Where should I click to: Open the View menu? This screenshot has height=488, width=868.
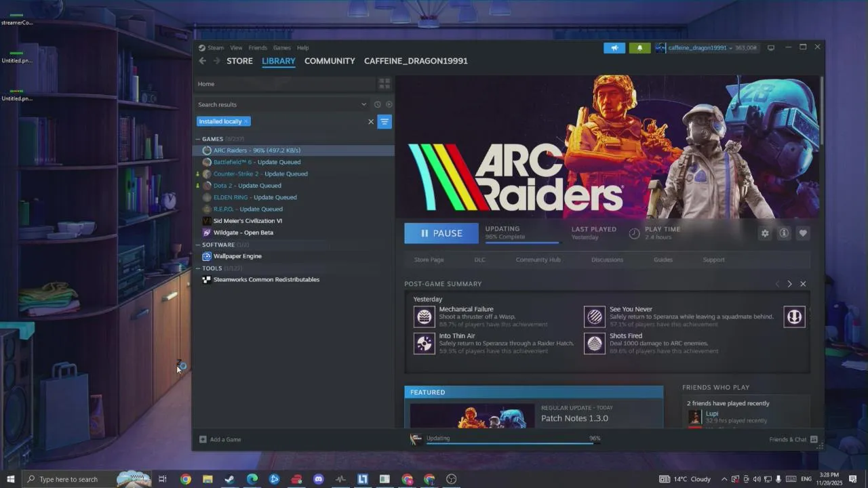click(x=236, y=48)
